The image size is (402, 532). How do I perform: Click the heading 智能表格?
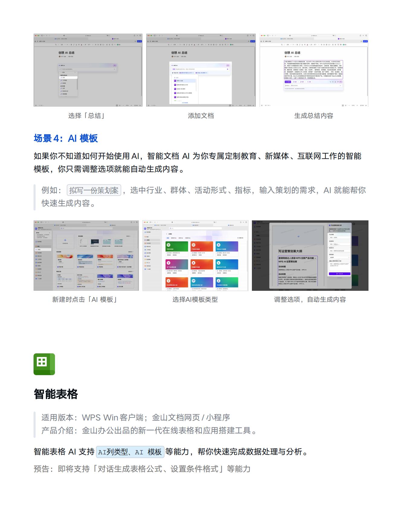pyautogui.click(x=56, y=394)
